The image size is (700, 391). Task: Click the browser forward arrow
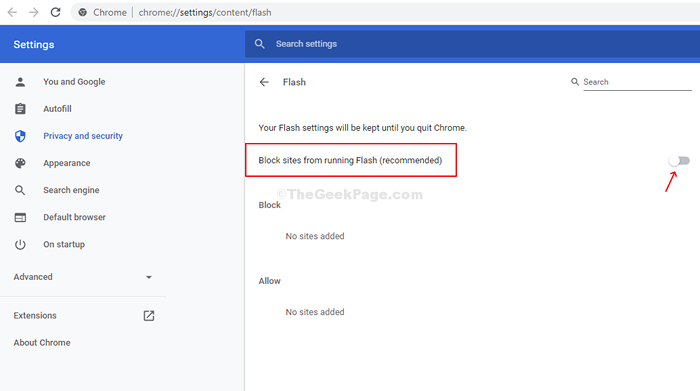pos(33,12)
